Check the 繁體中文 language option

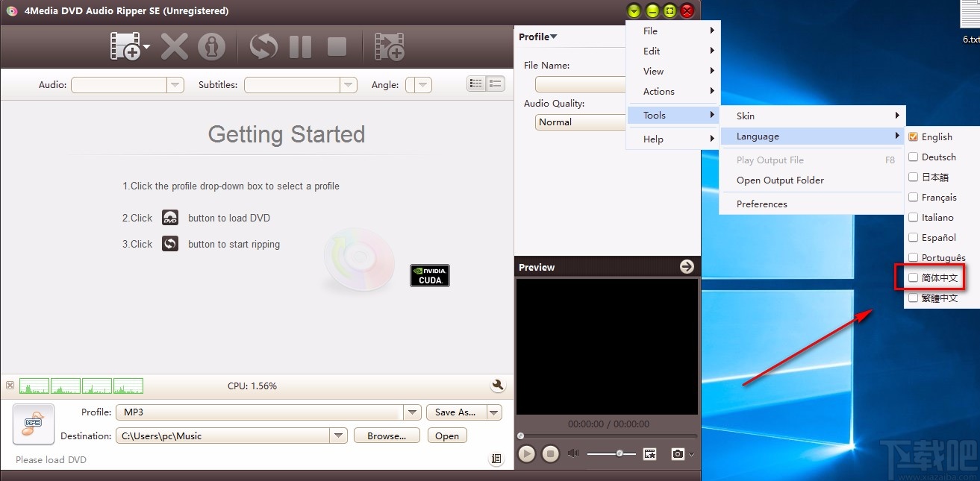point(913,298)
